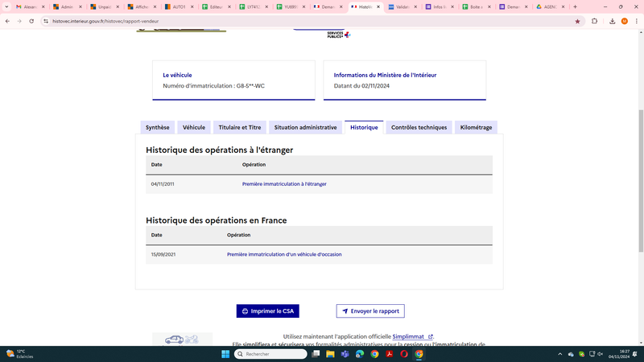The image size is (644, 362).
Task: Close the HistoVec browser tab
Action: 378,7
